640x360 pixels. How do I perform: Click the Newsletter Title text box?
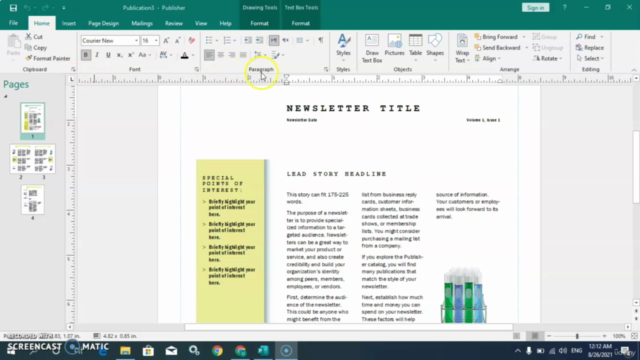click(353, 108)
